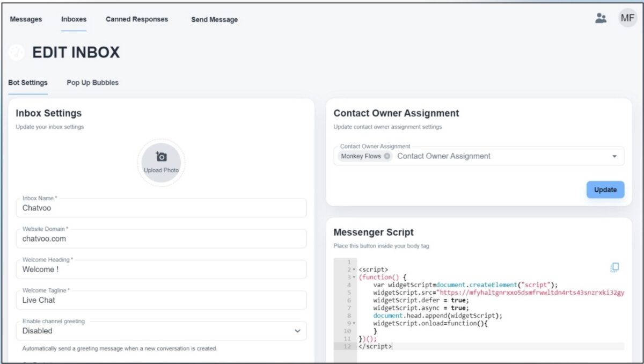The width and height of the screenshot is (644, 364).
Task: Open the Enable channel greeting dropdown
Action: 297,331
